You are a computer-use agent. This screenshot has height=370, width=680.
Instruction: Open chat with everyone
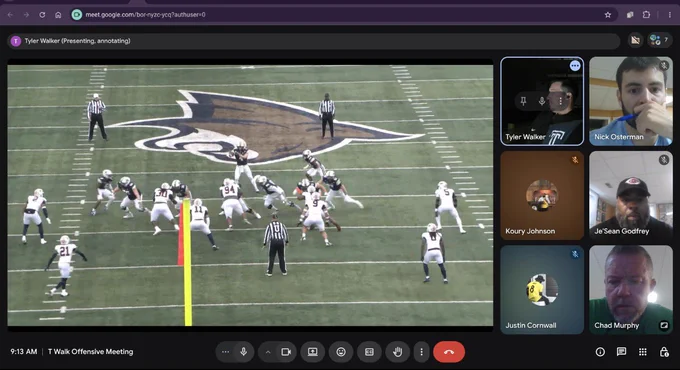pyautogui.click(x=621, y=352)
